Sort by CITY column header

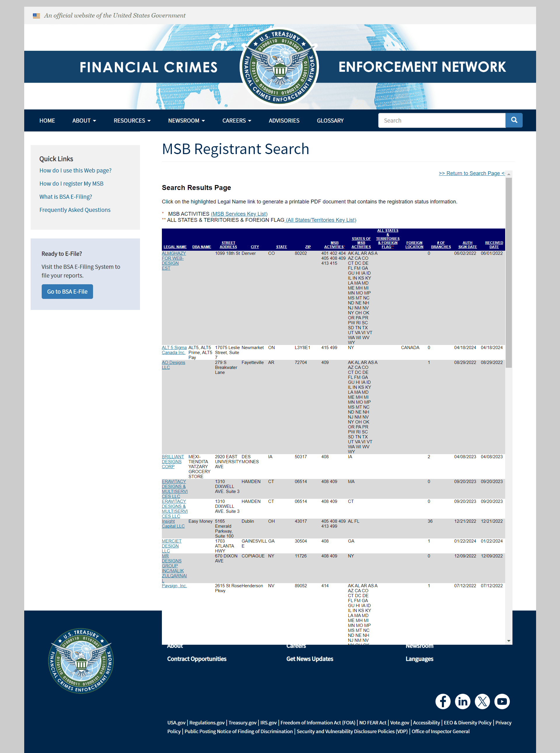[x=255, y=247]
